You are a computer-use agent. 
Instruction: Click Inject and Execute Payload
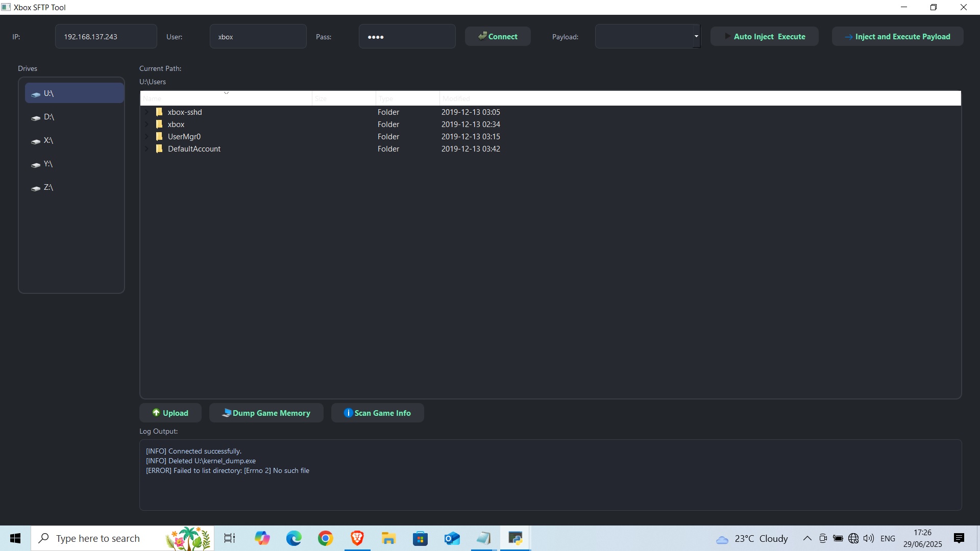(x=897, y=37)
